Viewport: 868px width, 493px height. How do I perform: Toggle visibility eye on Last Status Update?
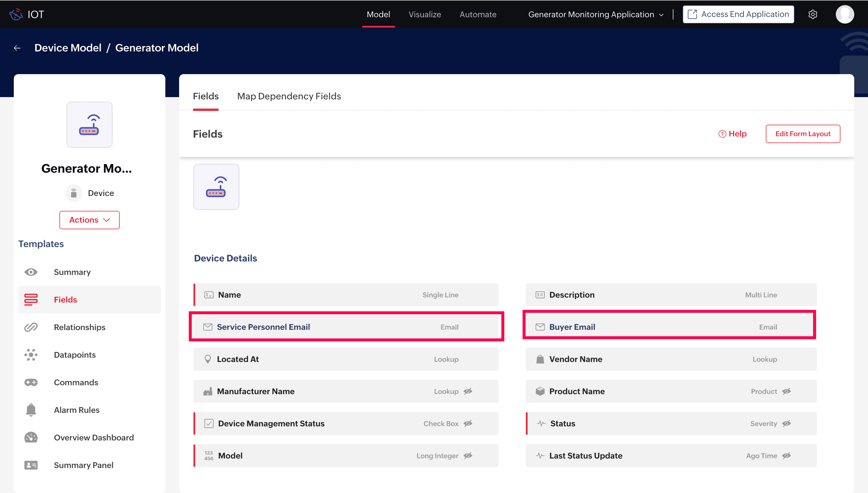click(786, 455)
